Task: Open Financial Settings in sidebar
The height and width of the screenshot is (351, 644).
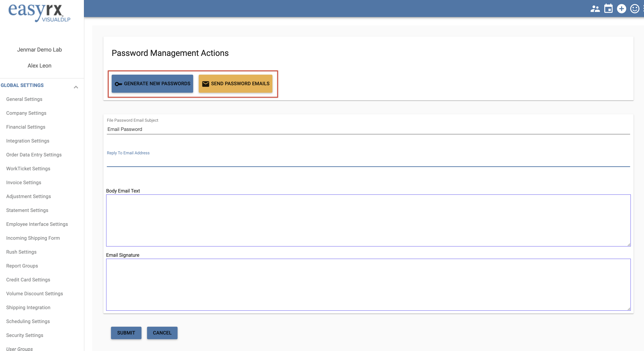Action: pyautogui.click(x=26, y=127)
